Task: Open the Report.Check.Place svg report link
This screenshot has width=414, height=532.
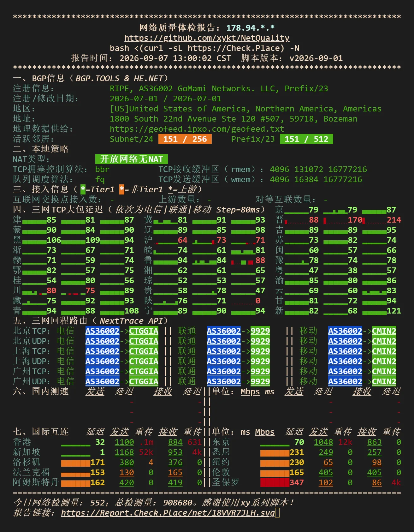Action: 168,513
